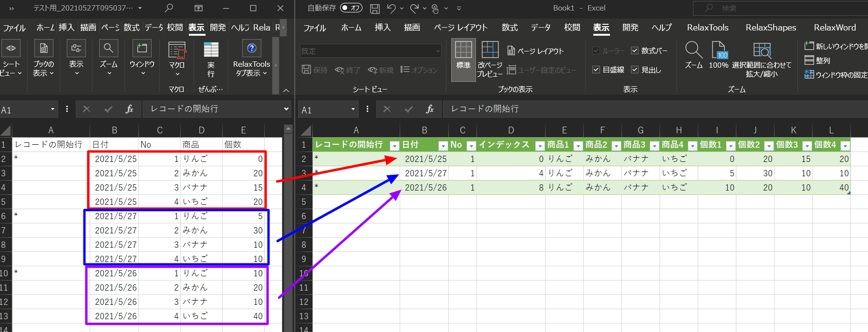Open the インデックス column filter dropdown
The width and height of the screenshot is (868, 332).
click(540, 146)
